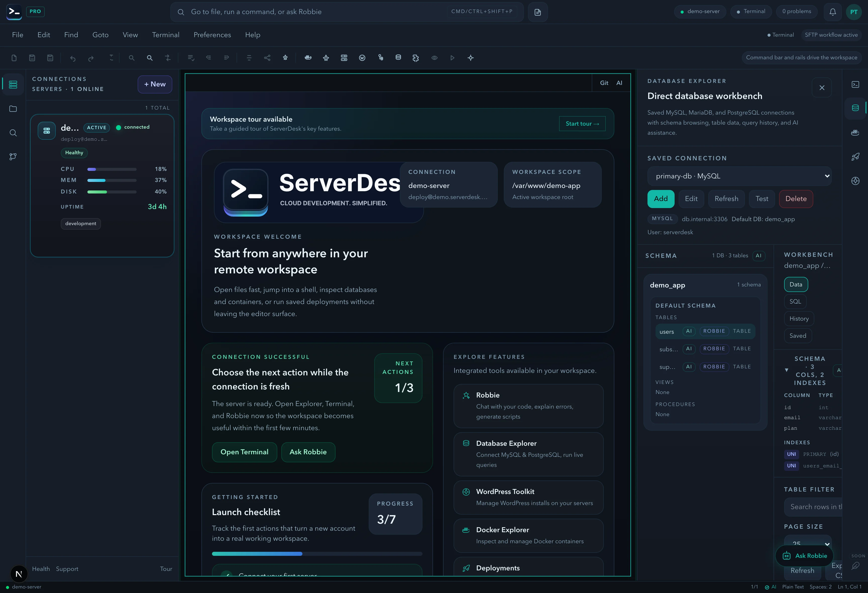The width and height of the screenshot is (868, 593).
Task: Open Docker via the whale toolbar icon
Action: (x=308, y=58)
